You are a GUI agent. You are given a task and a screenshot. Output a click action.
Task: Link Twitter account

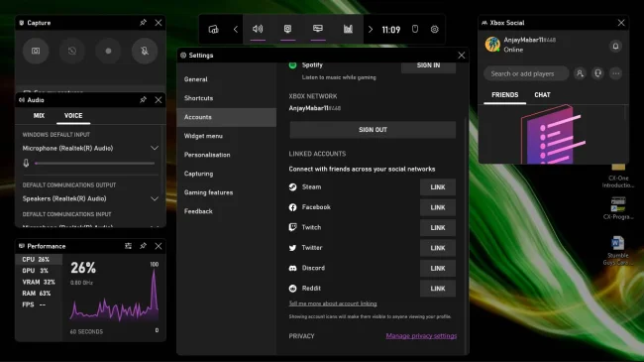(437, 248)
